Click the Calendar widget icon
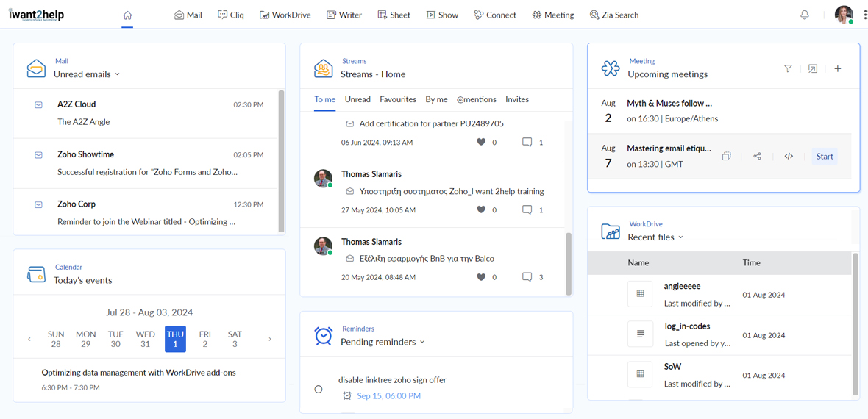The height and width of the screenshot is (419, 868). click(x=37, y=274)
